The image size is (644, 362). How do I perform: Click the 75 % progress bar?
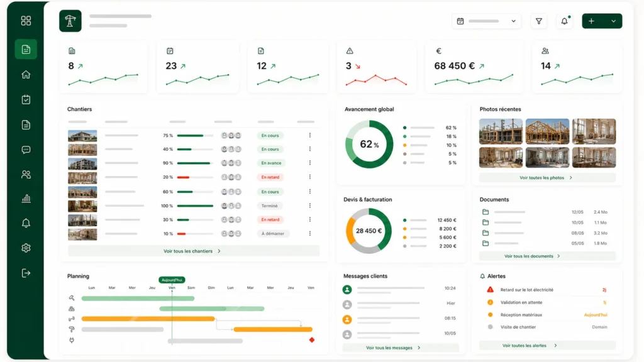click(x=195, y=136)
